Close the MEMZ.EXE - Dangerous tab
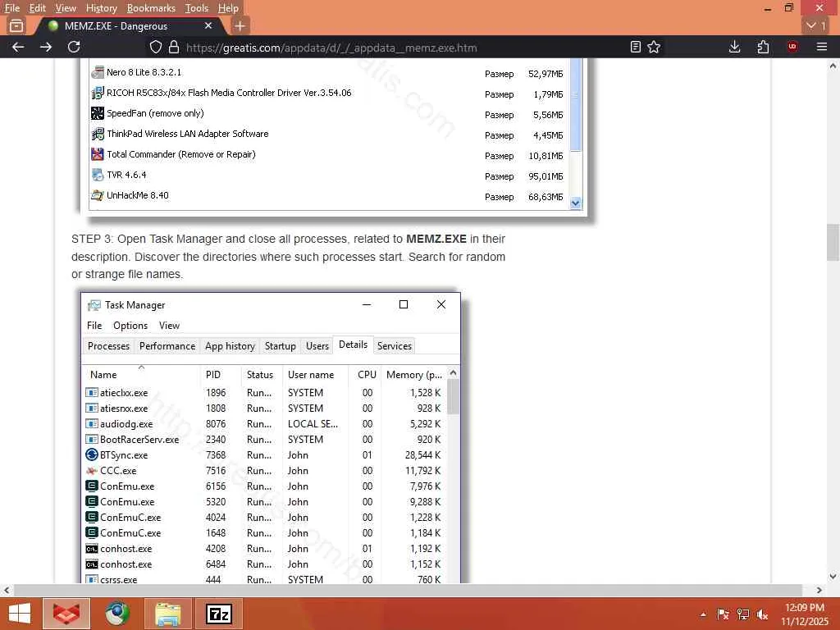Image resolution: width=840 pixels, height=630 pixels. click(x=208, y=25)
